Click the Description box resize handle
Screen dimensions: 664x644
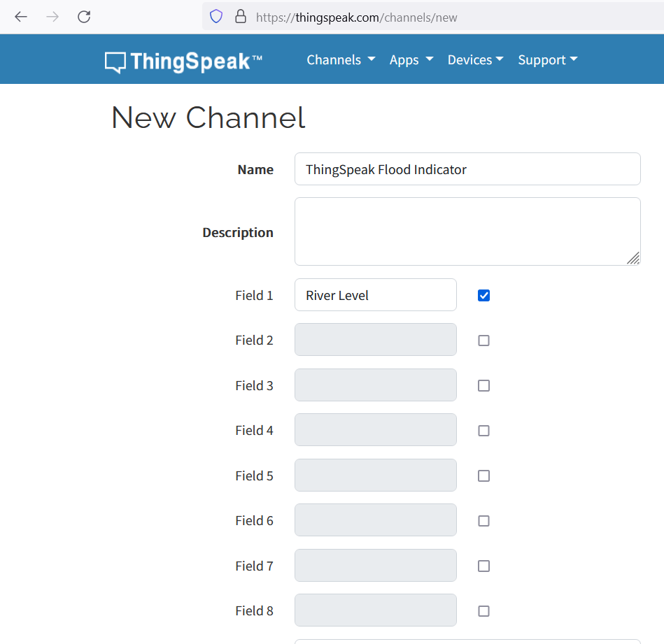[x=633, y=258]
